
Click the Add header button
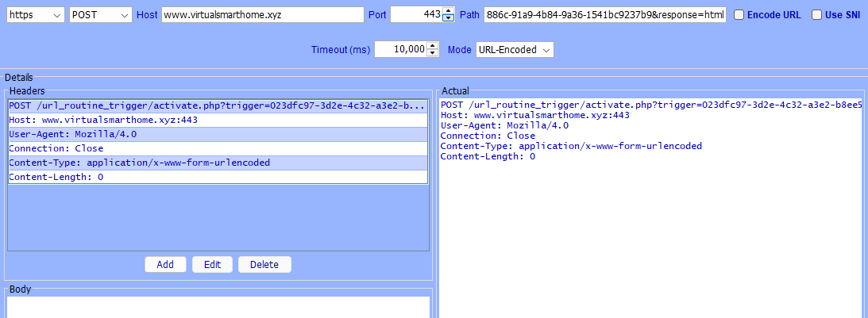(165, 264)
